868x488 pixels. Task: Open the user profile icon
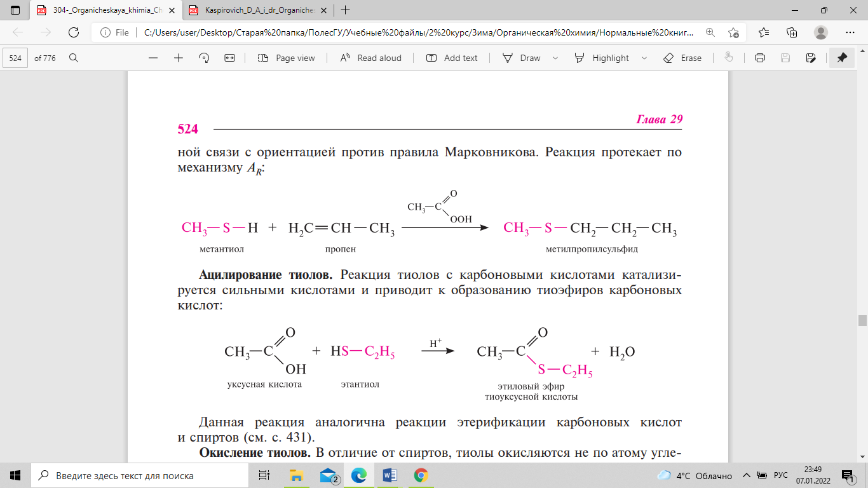tap(821, 32)
